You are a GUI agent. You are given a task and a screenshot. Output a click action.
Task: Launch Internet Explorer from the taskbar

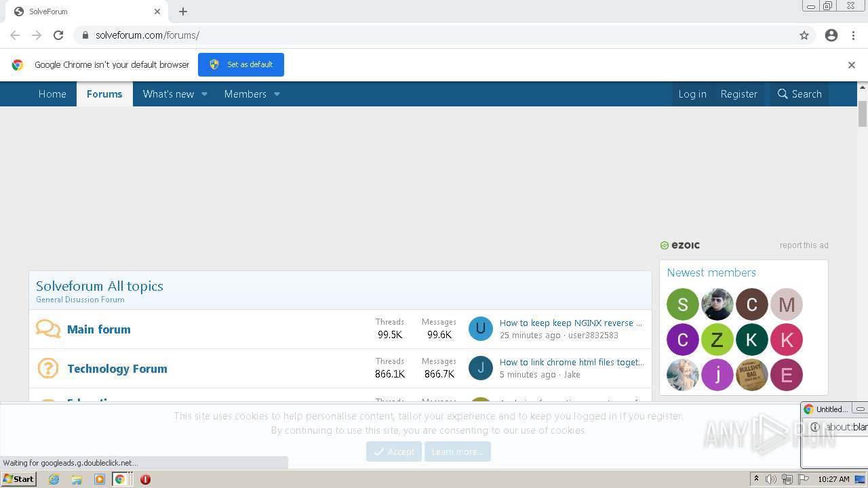(x=54, y=479)
